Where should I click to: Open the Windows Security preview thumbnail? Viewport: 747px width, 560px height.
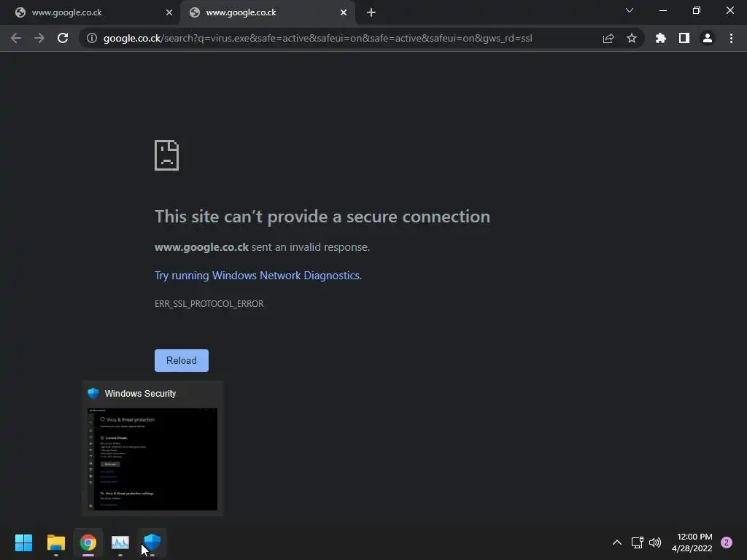click(x=152, y=459)
